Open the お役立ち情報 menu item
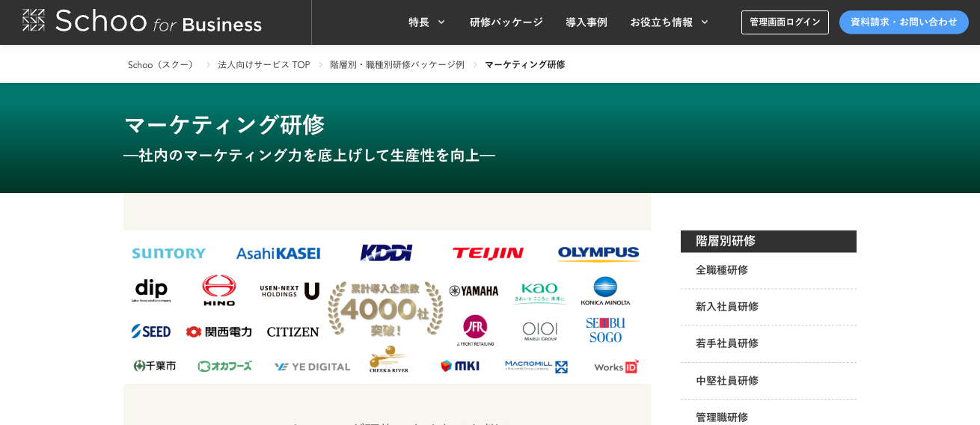Image resolution: width=980 pixels, height=425 pixels. [x=661, y=22]
